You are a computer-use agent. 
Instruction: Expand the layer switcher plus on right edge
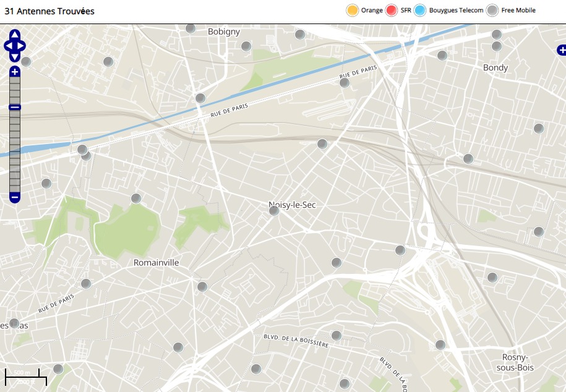coord(561,50)
